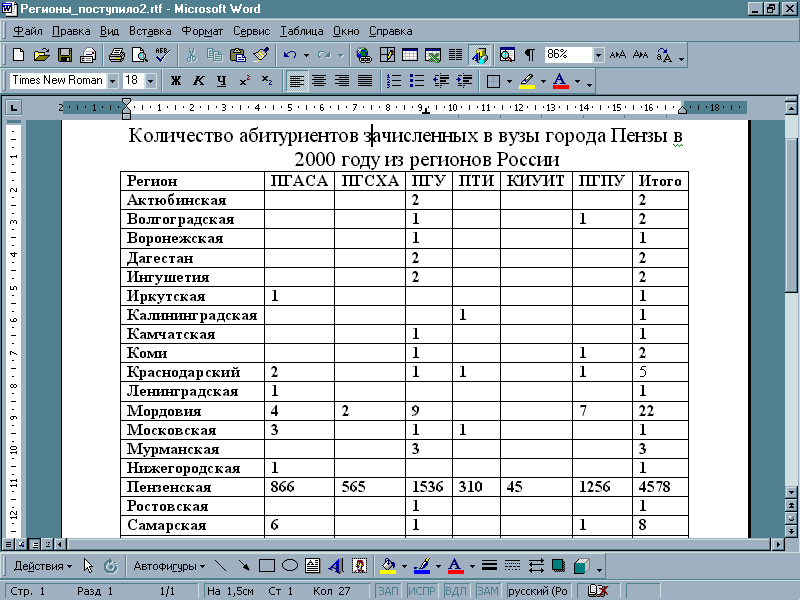The height and width of the screenshot is (600, 800).
Task: Apply a bulleted list
Action: pos(417,81)
